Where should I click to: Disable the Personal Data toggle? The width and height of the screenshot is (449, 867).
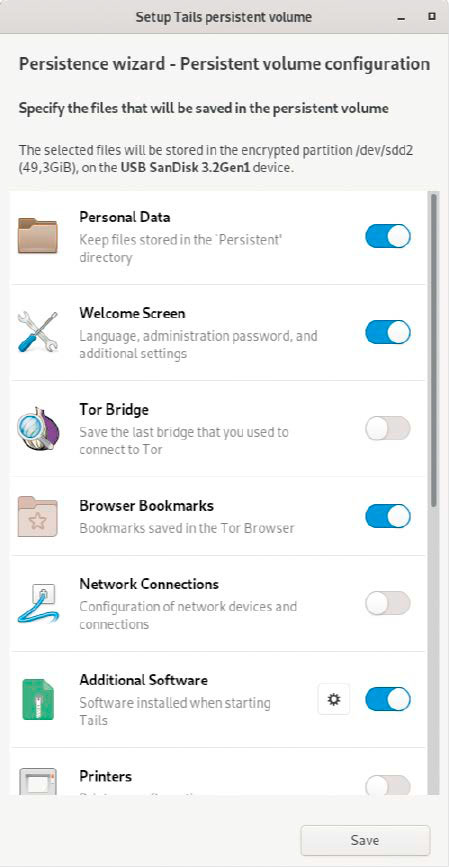click(388, 236)
